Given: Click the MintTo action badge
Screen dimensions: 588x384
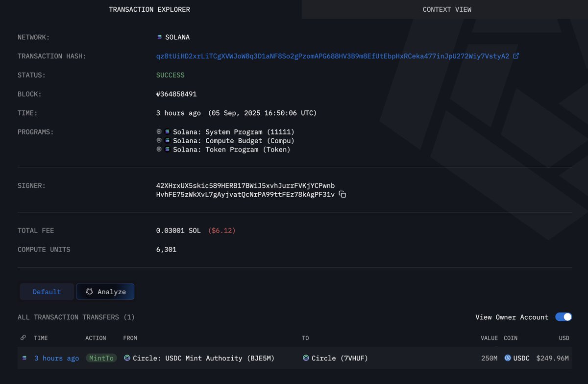Looking at the screenshot, I should click(x=101, y=358).
